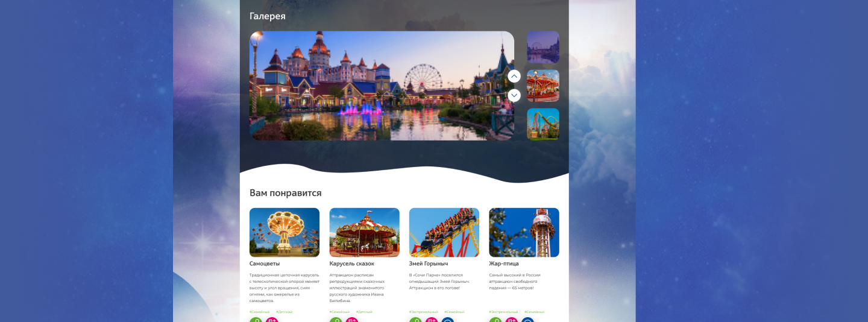Click the gallery scroll up arrow

(514, 77)
